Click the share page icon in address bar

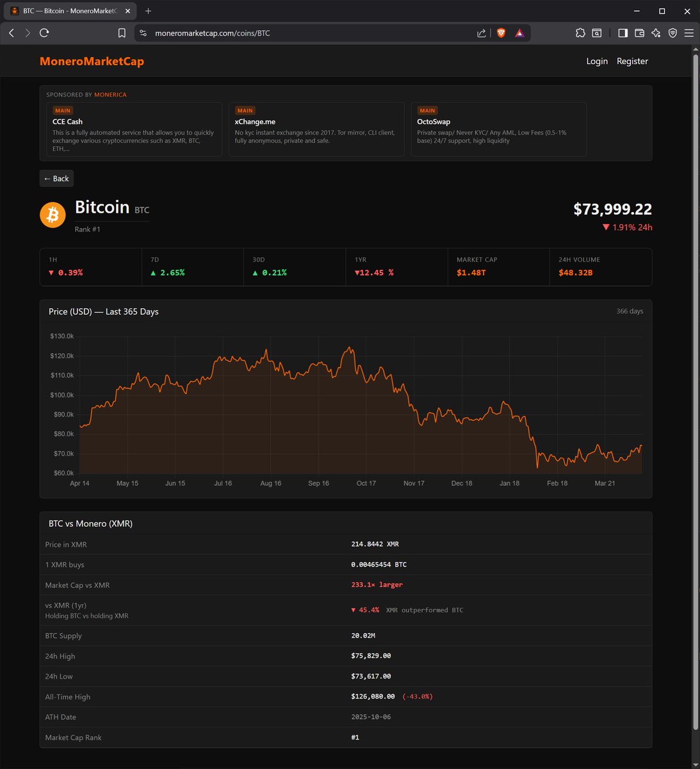(x=481, y=33)
